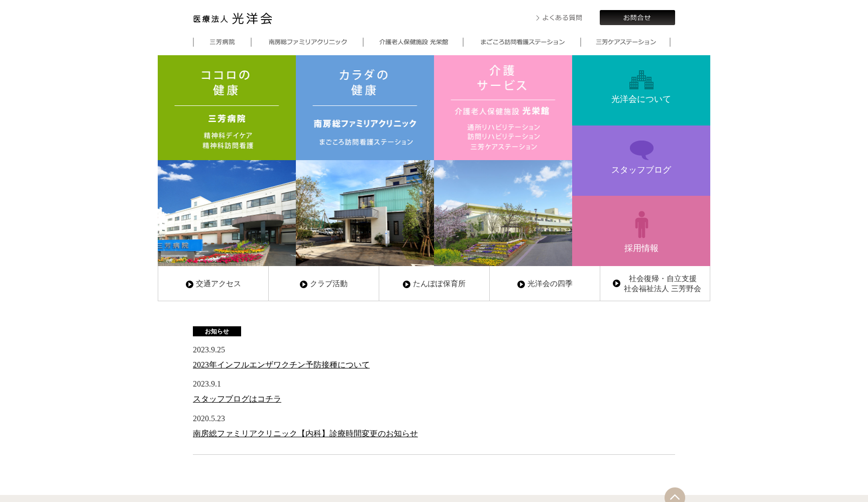The image size is (868, 502).
Task: Click the scroll-to-top arrow at bottom
Action: click(676, 497)
